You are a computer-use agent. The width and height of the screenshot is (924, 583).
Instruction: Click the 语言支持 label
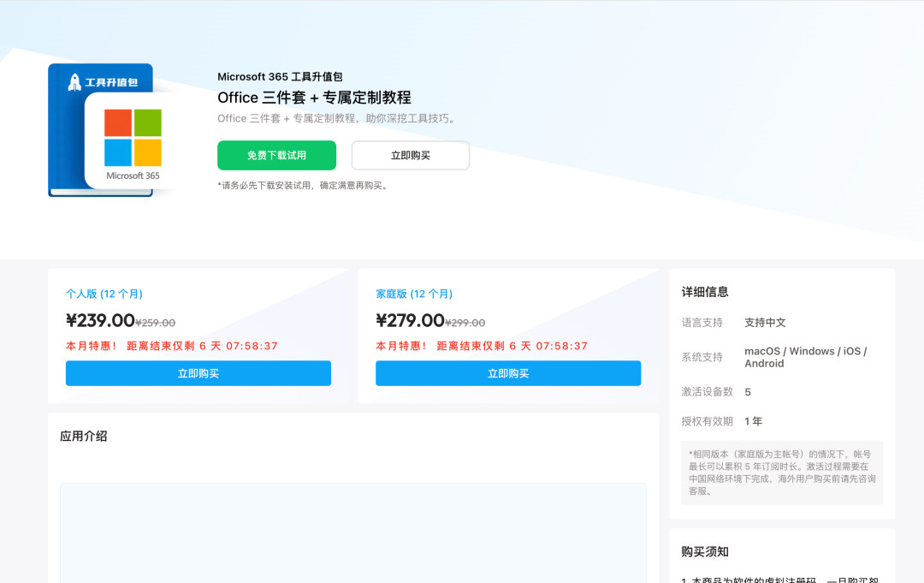702,323
